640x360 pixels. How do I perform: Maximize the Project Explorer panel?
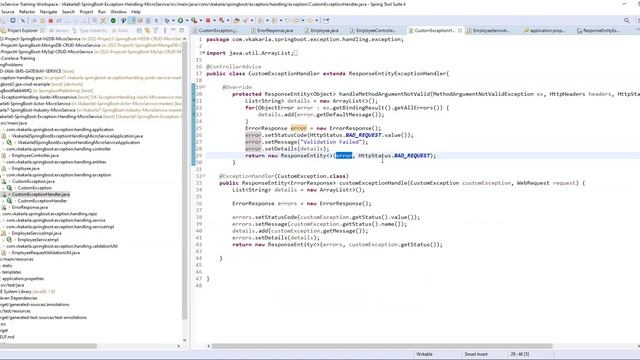click(x=182, y=30)
